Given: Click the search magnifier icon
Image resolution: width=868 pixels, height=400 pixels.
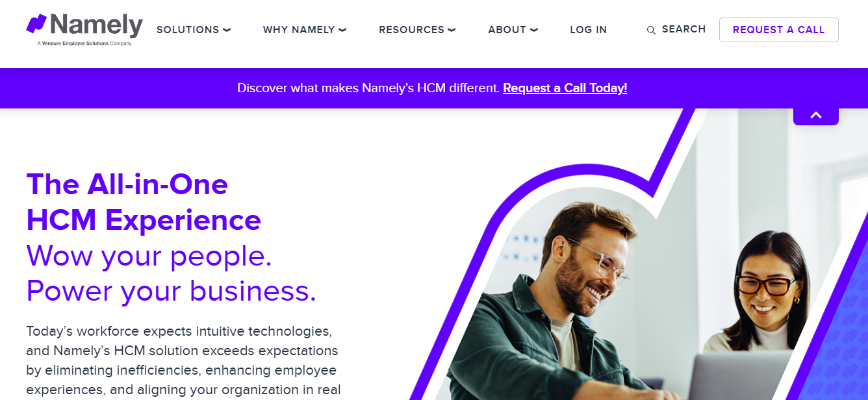Looking at the screenshot, I should pos(650,31).
